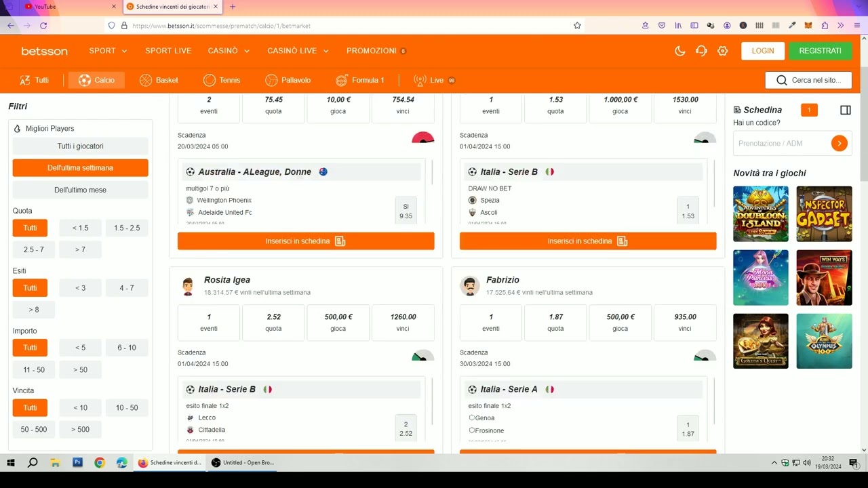Select quota filter > 7
868x488 pixels.
point(80,249)
